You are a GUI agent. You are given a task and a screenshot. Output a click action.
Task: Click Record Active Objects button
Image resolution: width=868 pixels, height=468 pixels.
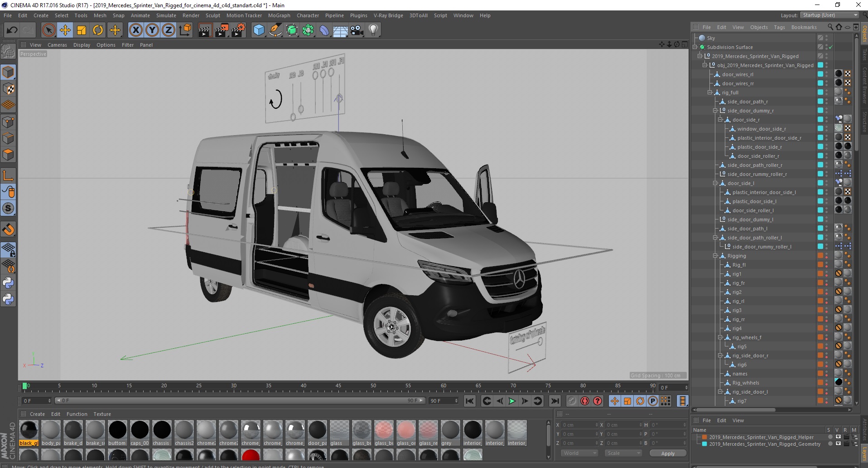coord(572,401)
